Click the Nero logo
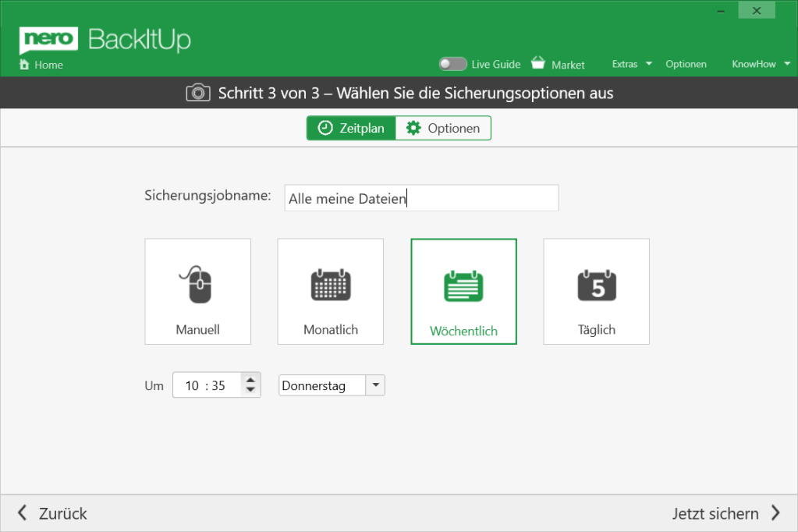The height and width of the screenshot is (532, 798). point(48,39)
